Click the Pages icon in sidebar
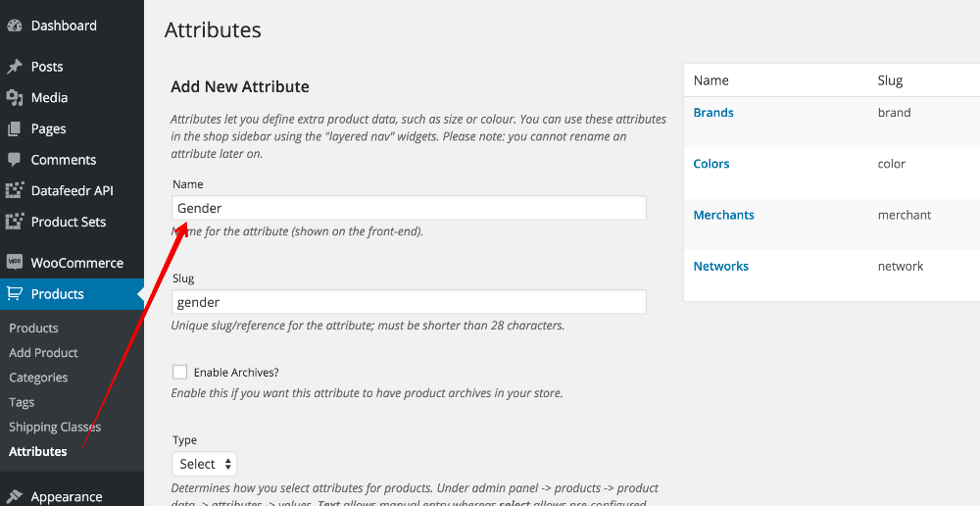Image resolution: width=980 pixels, height=506 pixels. coord(15,128)
